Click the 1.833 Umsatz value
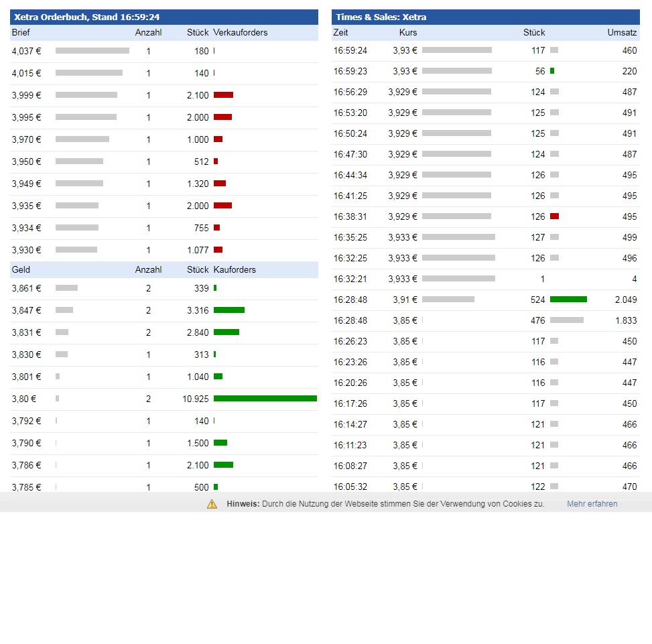This screenshot has height=644, width=652. pos(626,320)
